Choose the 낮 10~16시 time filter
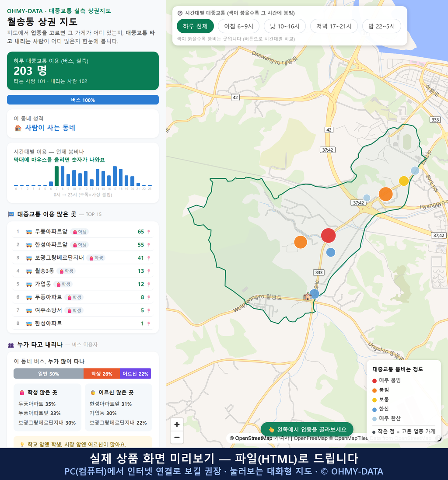The width and height of the screenshot is (448, 480). 285,26
